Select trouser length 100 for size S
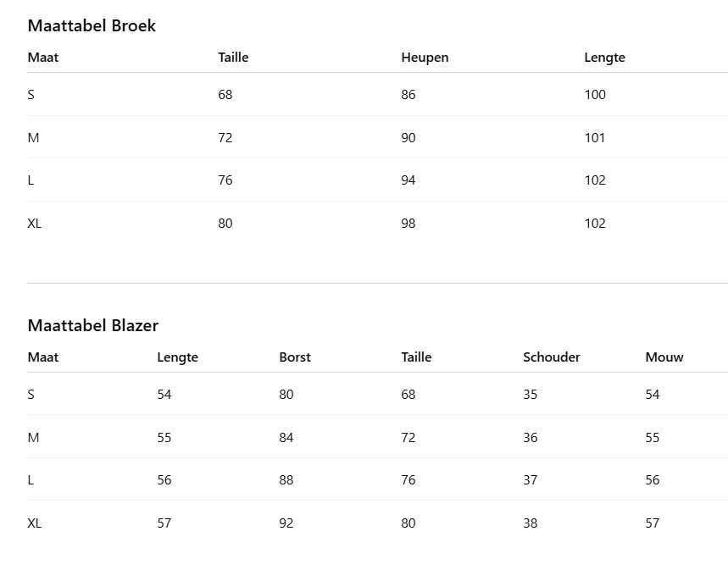The height and width of the screenshot is (570, 728). [595, 95]
